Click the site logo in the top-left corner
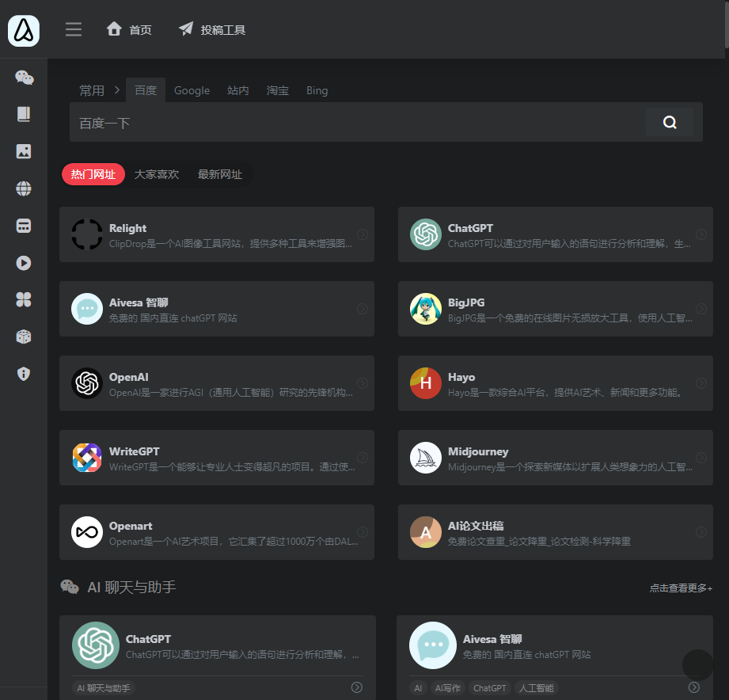This screenshot has height=700, width=729. coord(24,31)
